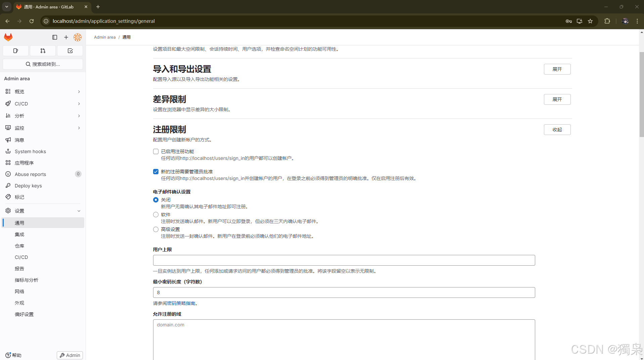644x360 pixels.
Task: Click the page vertical scrollbar thumb
Action: pos(642,94)
